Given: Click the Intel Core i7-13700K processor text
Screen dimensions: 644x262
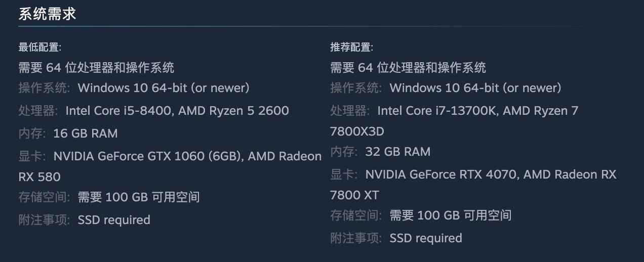Looking at the screenshot, I should coord(431,111).
